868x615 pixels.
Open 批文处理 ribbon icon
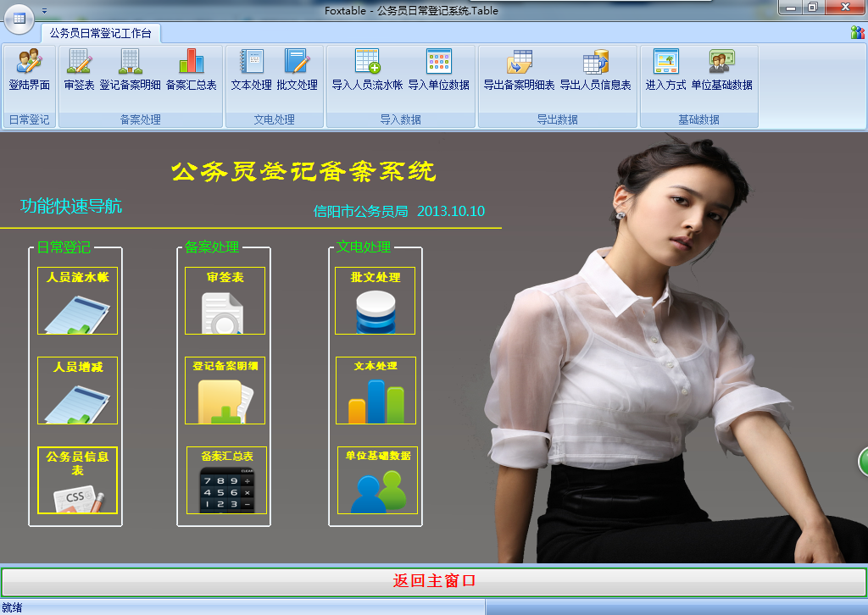point(298,69)
